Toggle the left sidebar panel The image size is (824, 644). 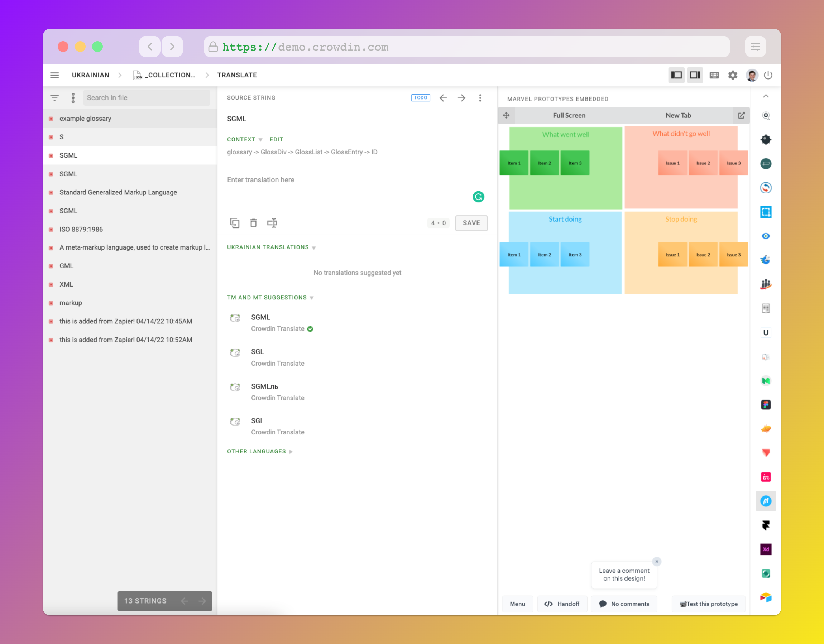676,75
